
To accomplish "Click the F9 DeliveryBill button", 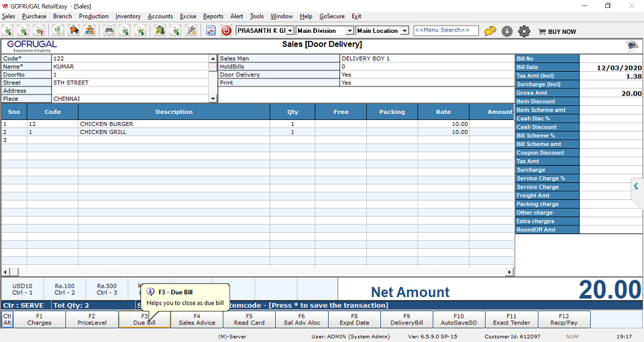I will point(407,319).
